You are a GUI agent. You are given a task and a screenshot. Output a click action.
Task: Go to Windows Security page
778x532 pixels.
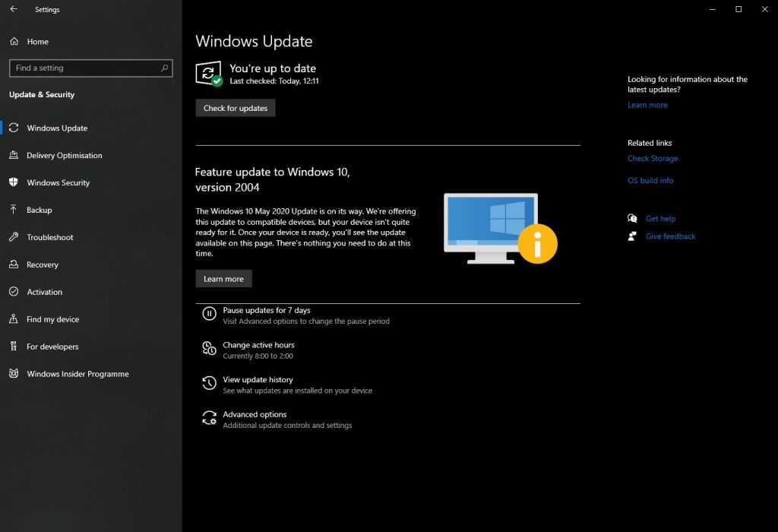tap(91, 182)
